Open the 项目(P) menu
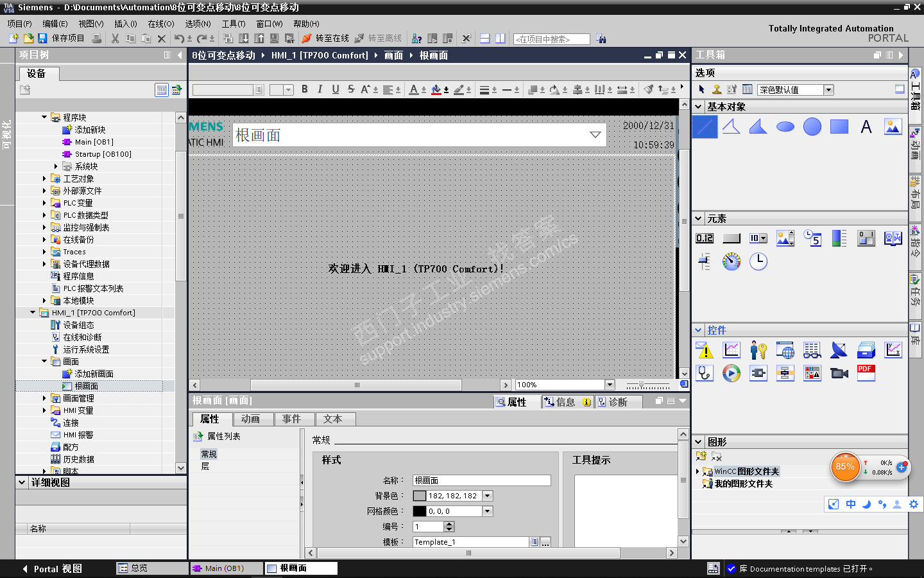924x578 pixels. [19, 24]
